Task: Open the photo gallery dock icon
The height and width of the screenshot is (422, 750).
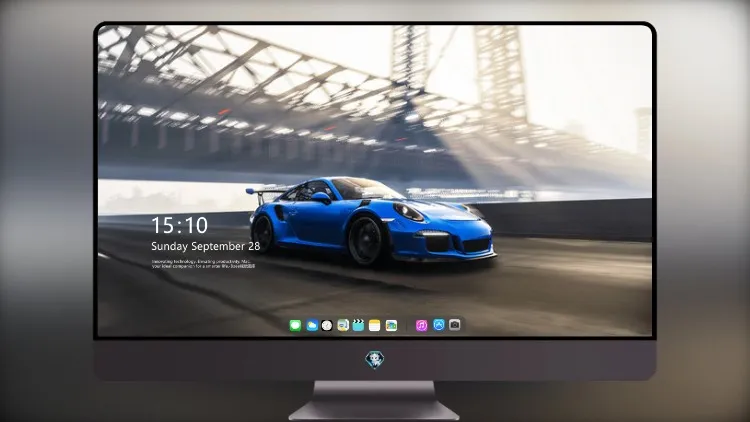Action: 391,326
